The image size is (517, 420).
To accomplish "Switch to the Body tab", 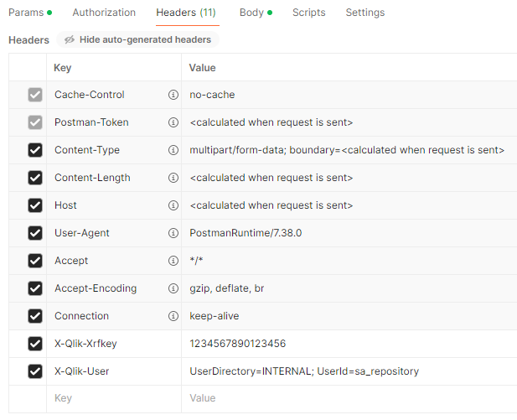I will point(251,13).
